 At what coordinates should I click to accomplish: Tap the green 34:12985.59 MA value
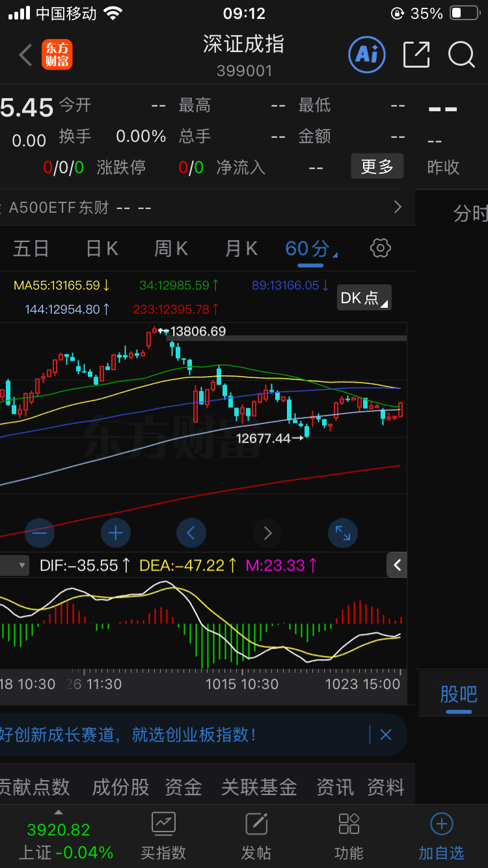[179, 285]
